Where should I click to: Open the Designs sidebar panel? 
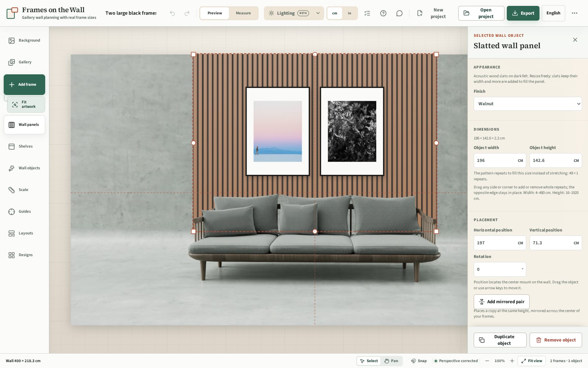pos(25,255)
